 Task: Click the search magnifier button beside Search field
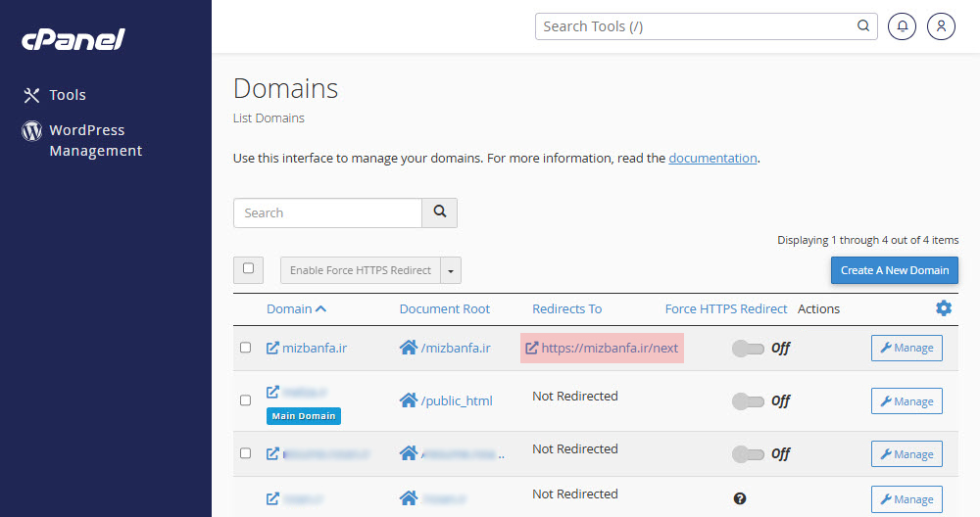click(439, 212)
